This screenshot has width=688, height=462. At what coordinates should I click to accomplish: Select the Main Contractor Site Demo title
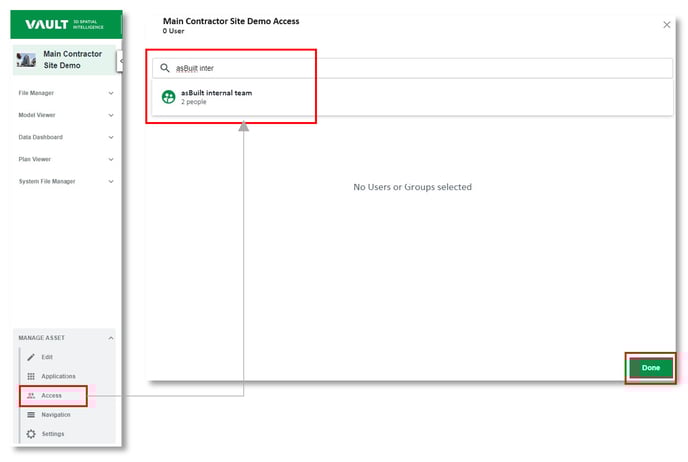click(x=72, y=60)
